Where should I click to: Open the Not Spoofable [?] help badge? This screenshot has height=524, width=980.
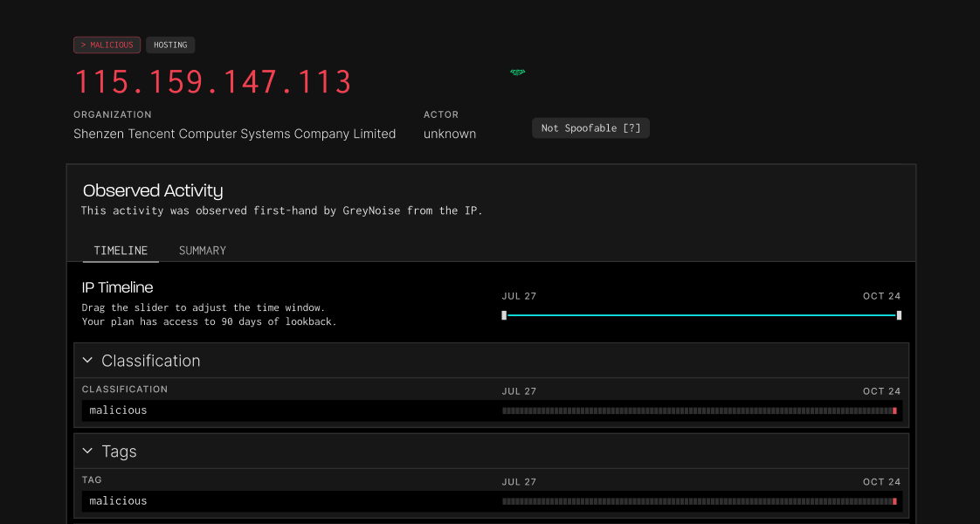(590, 128)
